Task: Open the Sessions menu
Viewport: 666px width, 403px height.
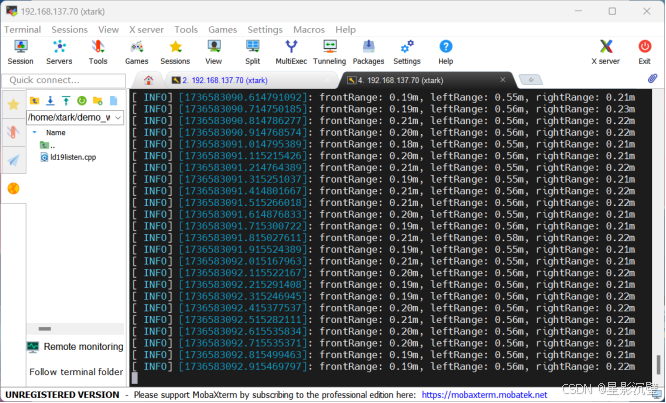Action: (x=69, y=30)
